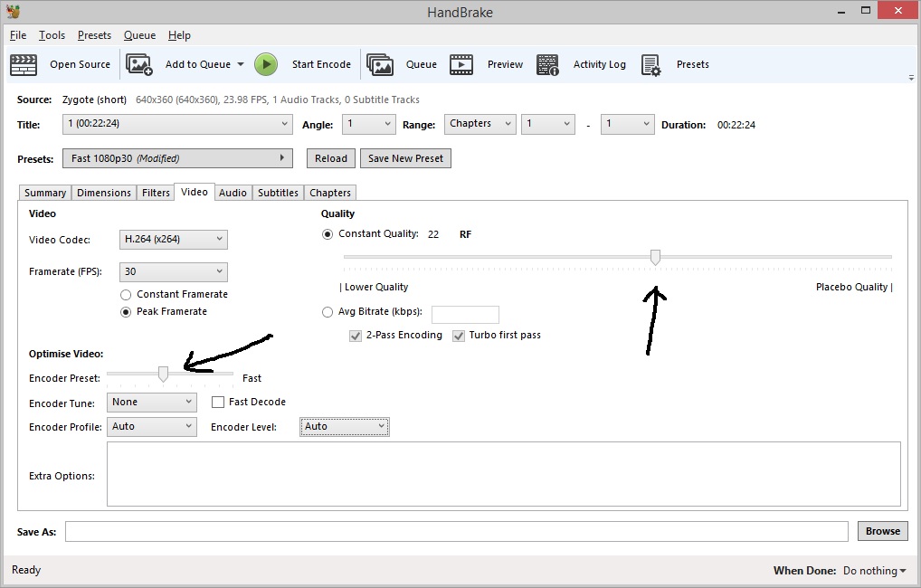Toggle the Turbo first pass checkbox
The height and width of the screenshot is (588, 921).
point(458,336)
